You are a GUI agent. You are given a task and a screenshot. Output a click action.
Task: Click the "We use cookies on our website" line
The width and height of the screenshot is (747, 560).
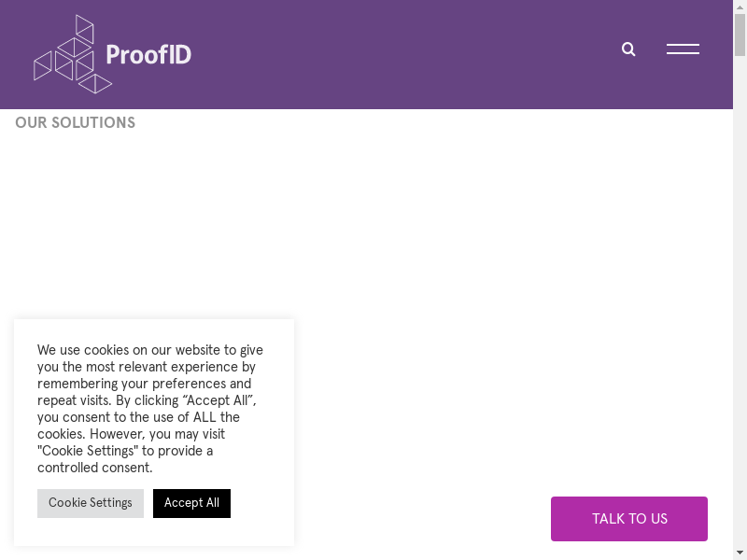point(149,351)
